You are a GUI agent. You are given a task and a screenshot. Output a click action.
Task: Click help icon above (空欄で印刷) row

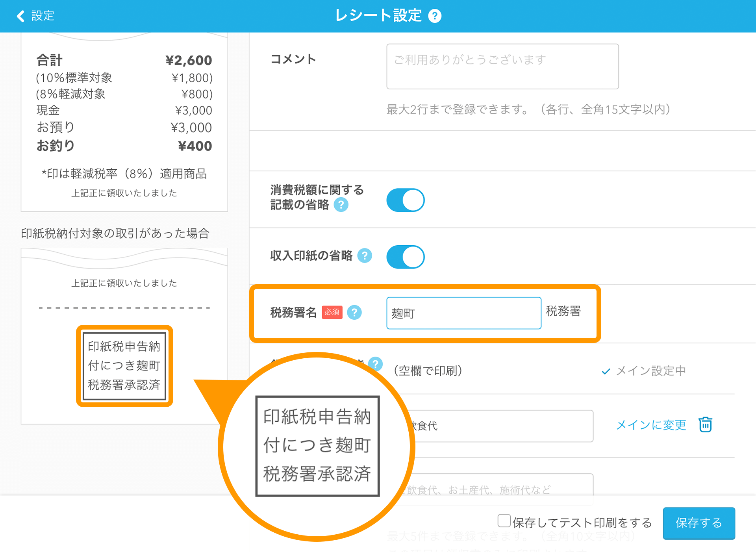point(376,363)
